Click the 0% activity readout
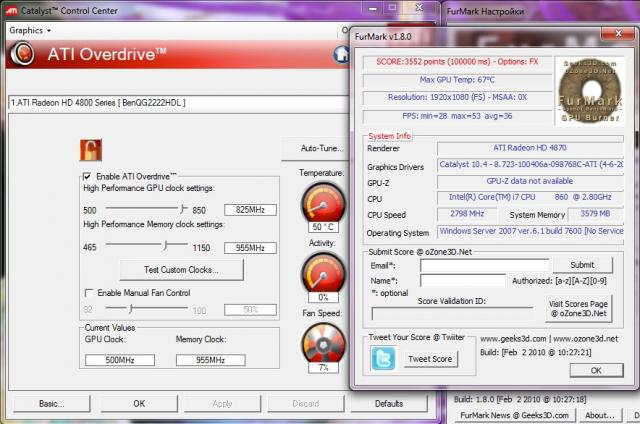The height and width of the screenshot is (424, 640). click(x=323, y=297)
